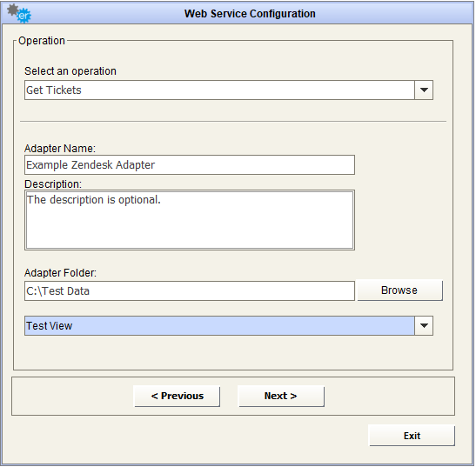476x467 pixels.
Task: Close the wizard with Exit button
Action: coord(412,437)
